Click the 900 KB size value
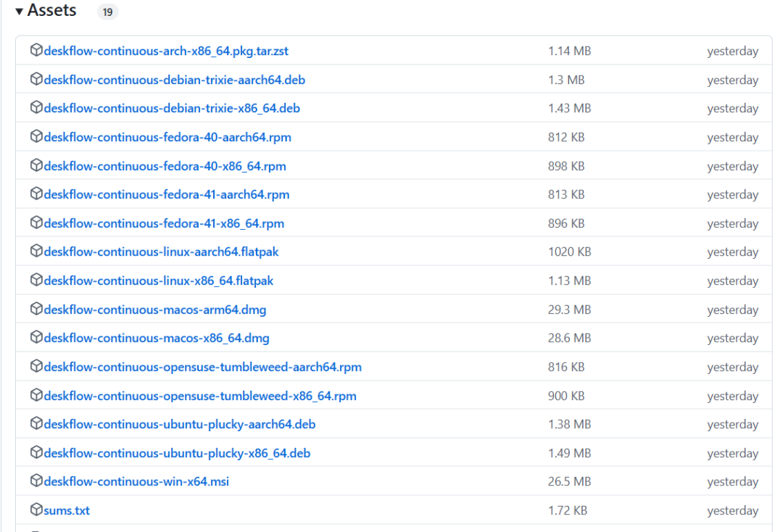Screen dimensions: 783x532 click(x=566, y=396)
